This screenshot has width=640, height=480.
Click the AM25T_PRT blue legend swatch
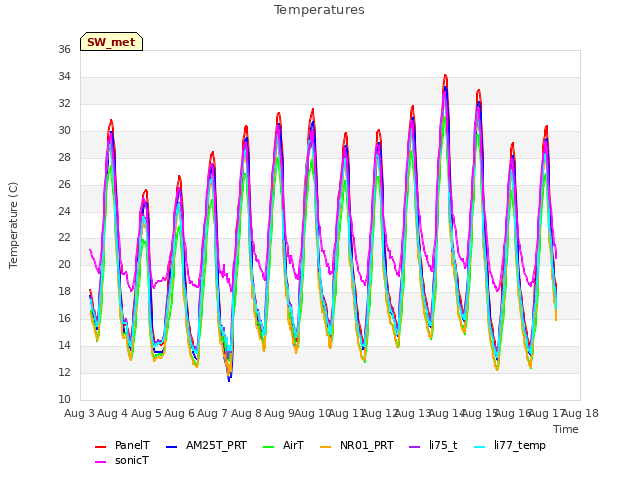171,447
